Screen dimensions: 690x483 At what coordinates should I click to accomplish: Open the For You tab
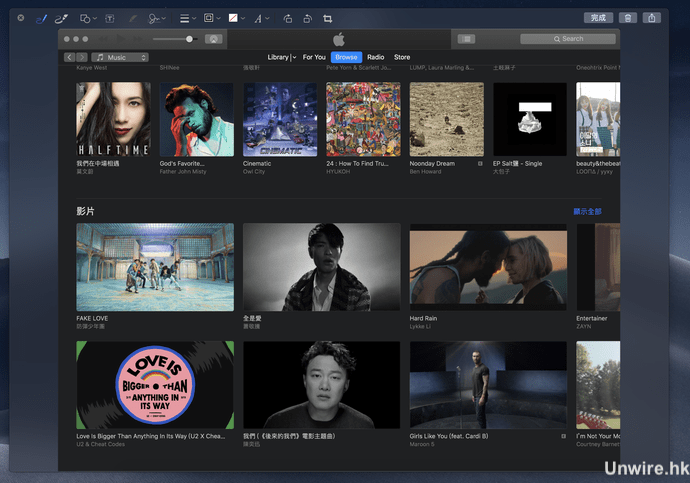pyautogui.click(x=314, y=57)
